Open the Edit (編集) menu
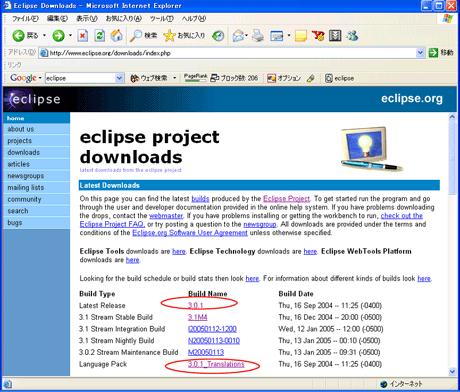Screen dimensions: 460x392 pyautogui.click(x=57, y=18)
